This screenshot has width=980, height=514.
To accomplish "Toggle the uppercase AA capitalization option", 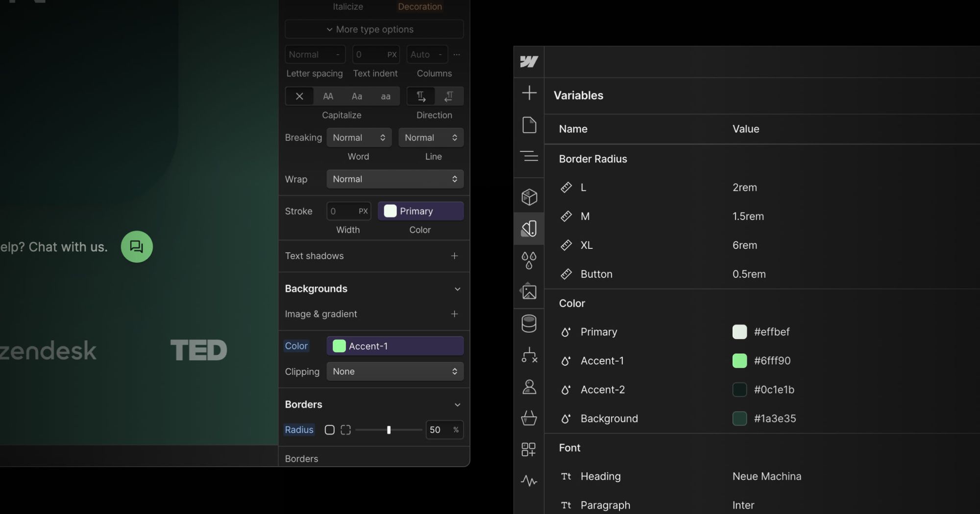I will pyautogui.click(x=328, y=96).
